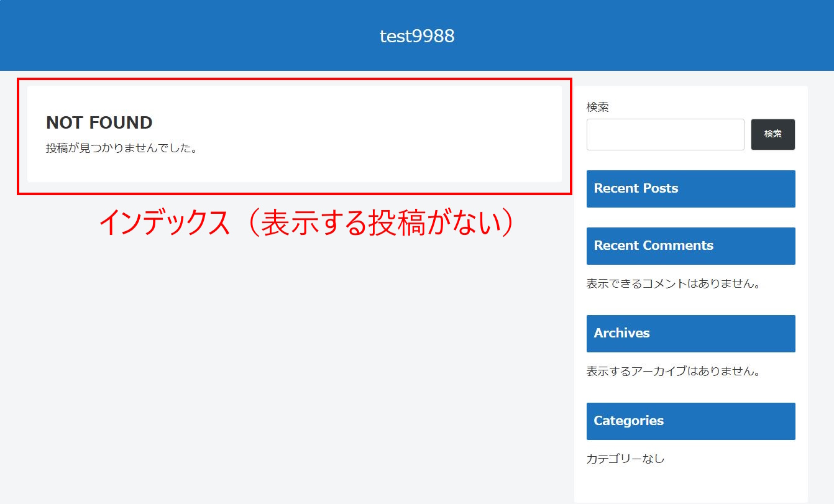Click the 検索 label above the search box
The height and width of the screenshot is (504, 834).
tap(597, 107)
